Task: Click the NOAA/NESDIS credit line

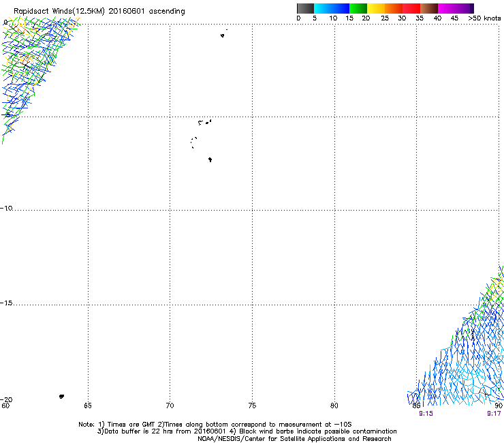Action: [294, 439]
